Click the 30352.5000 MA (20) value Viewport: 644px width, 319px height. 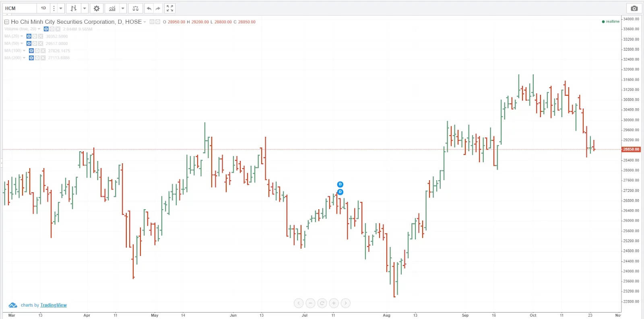(x=57, y=36)
